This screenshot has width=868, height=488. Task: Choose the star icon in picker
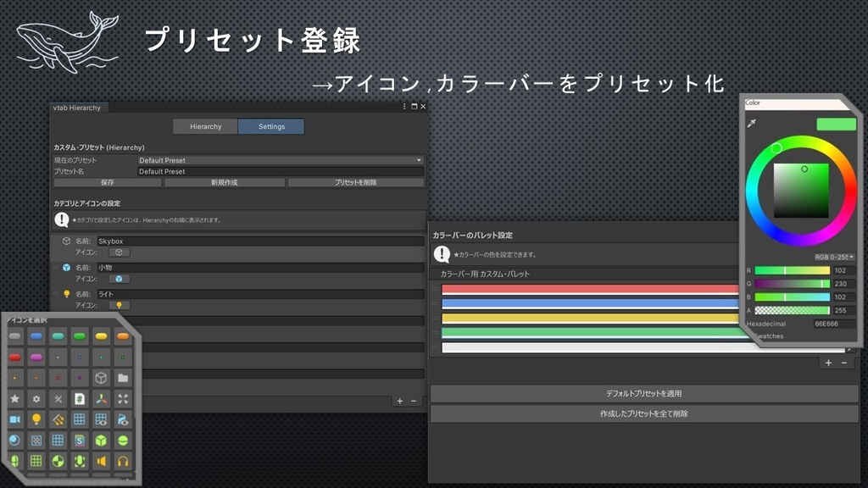pyautogui.click(x=15, y=398)
